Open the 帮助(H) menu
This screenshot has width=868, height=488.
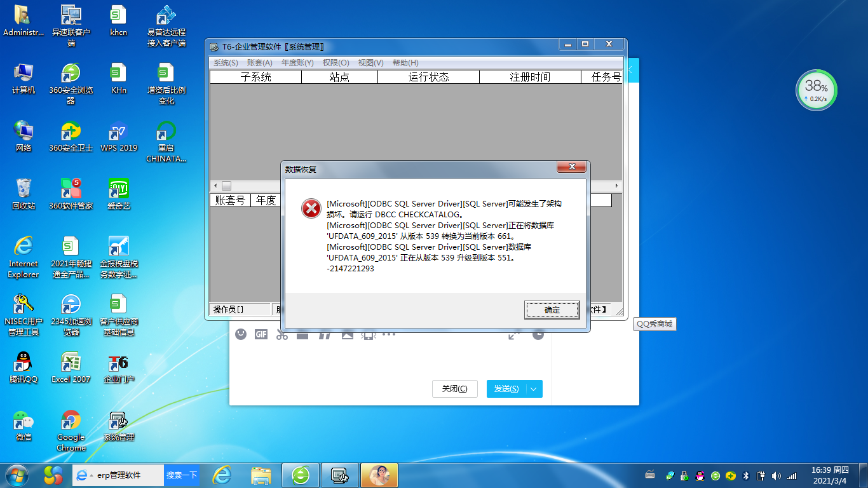pos(405,63)
